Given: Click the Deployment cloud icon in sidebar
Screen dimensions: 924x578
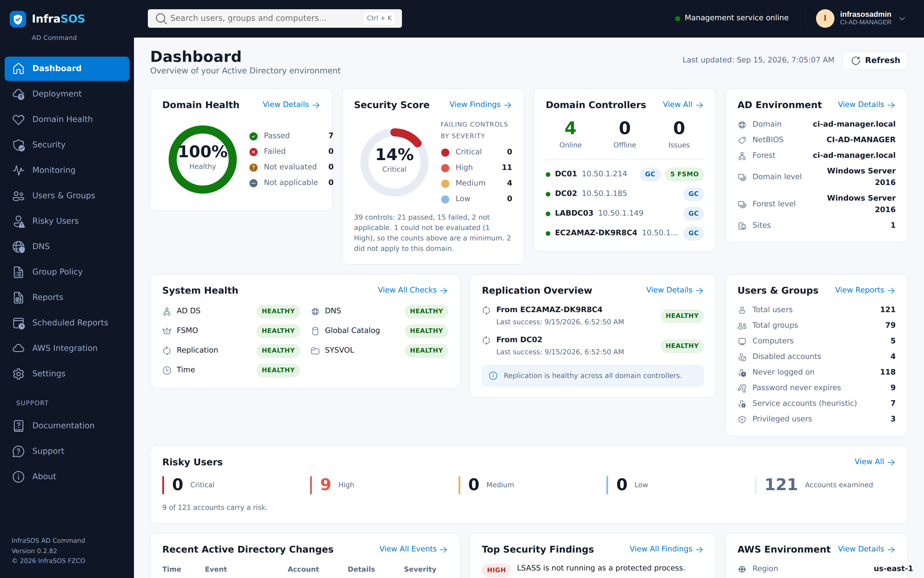Looking at the screenshot, I should click(x=18, y=94).
